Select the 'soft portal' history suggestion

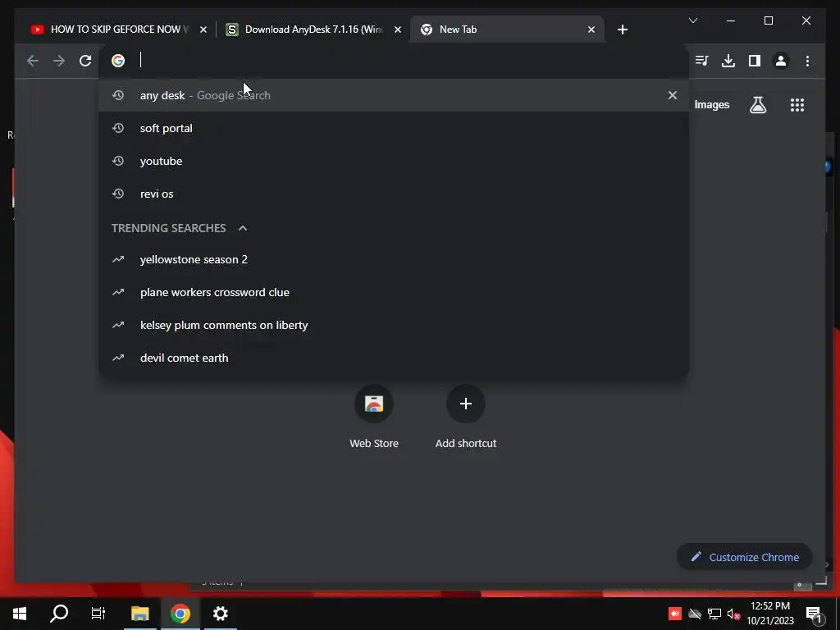pos(394,128)
